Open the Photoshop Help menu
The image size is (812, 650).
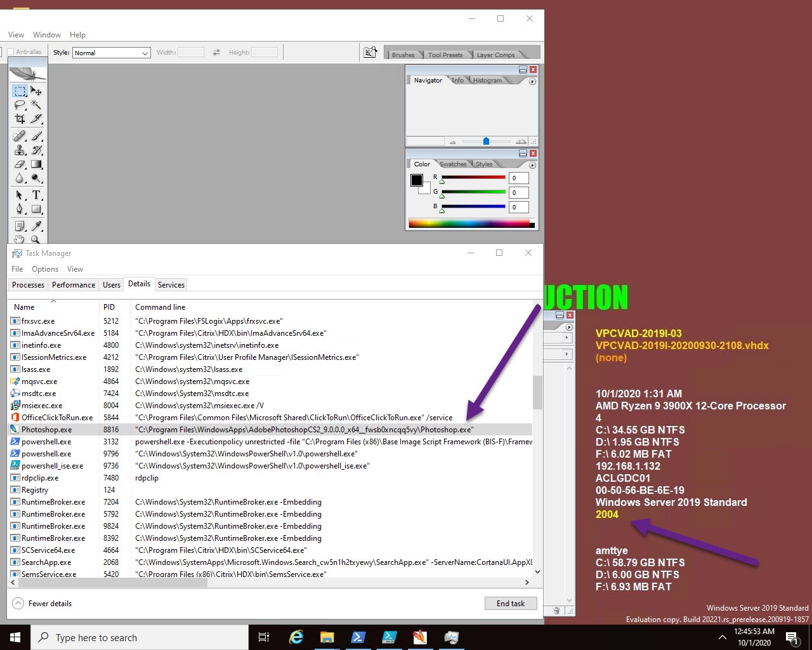point(77,35)
